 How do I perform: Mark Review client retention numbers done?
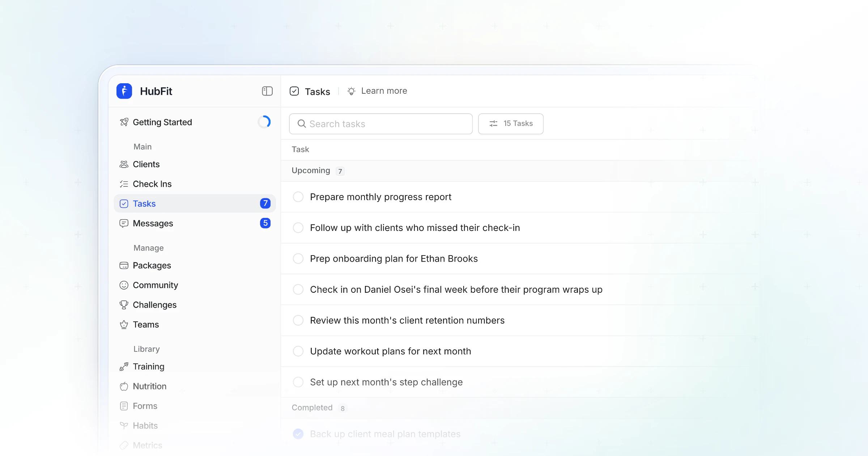298,320
